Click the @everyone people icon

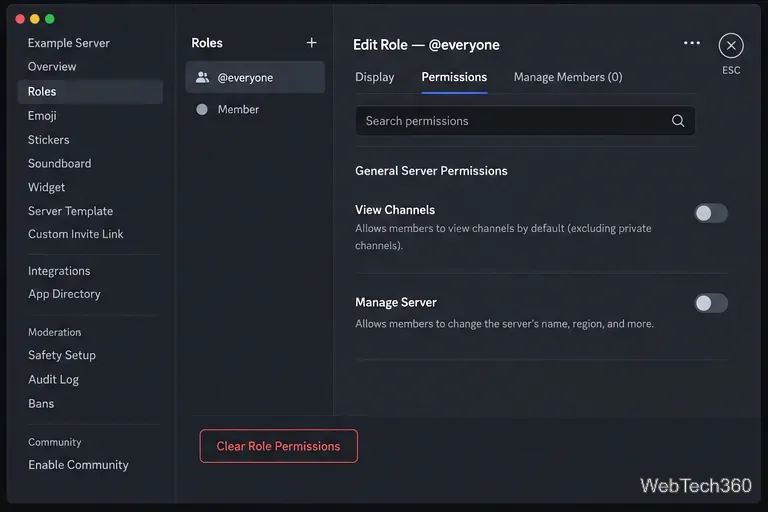point(202,77)
